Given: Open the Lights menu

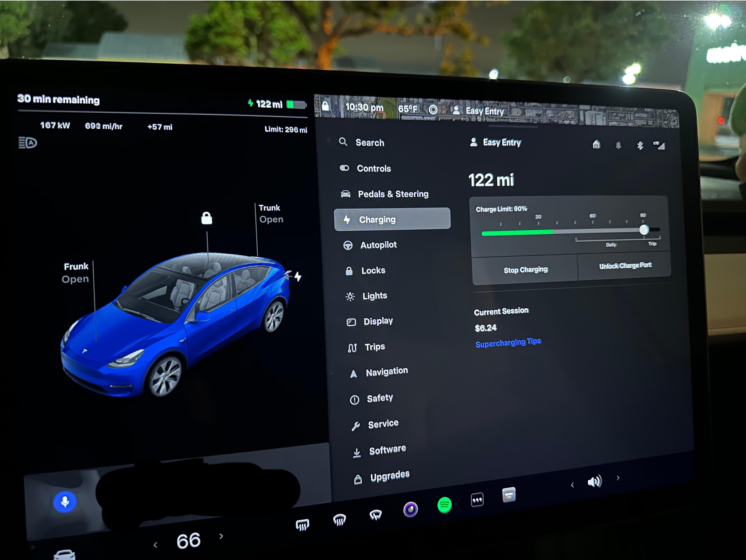Looking at the screenshot, I should (367, 296).
